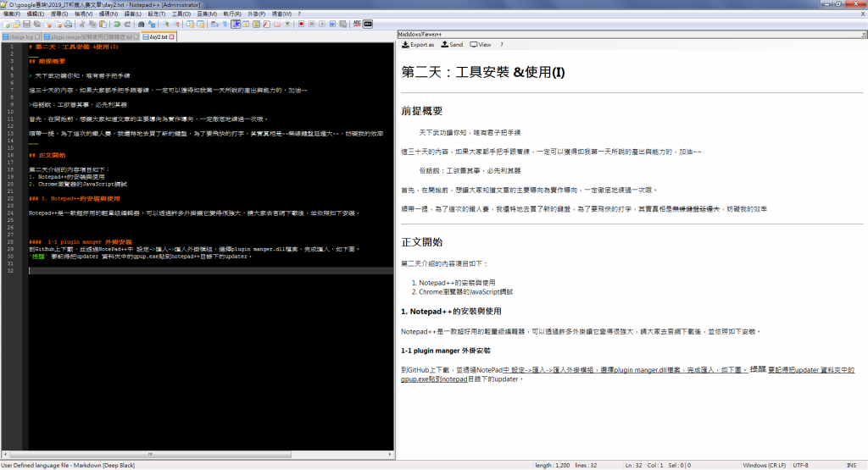Click the Close document toolbar icon
The height and width of the screenshot is (470, 868).
point(47,25)
